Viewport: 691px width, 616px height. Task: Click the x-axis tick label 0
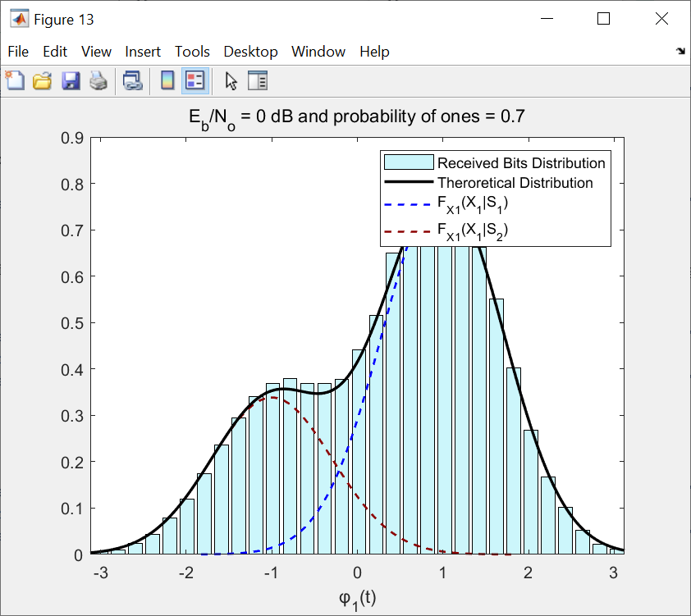[x=357, y=573]
